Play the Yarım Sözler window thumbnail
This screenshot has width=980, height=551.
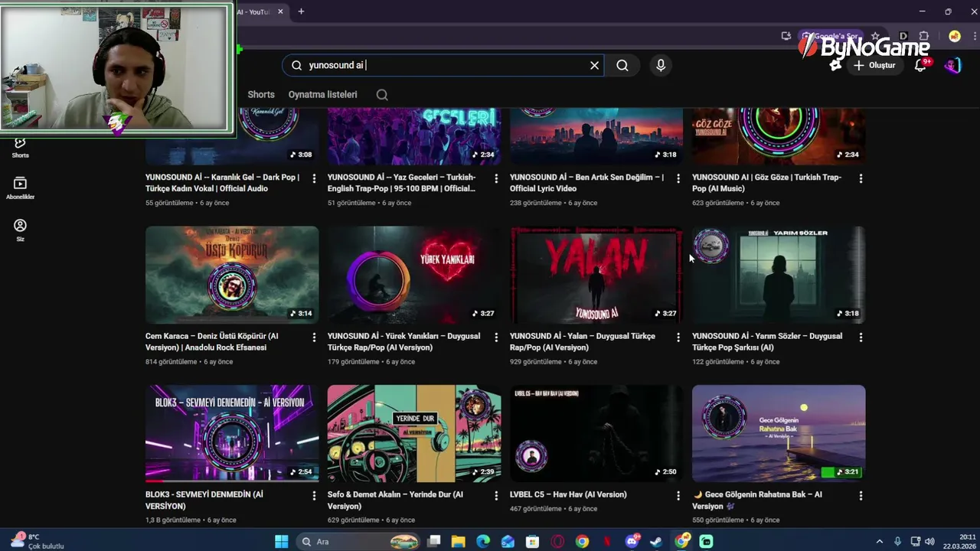[779, 275]
